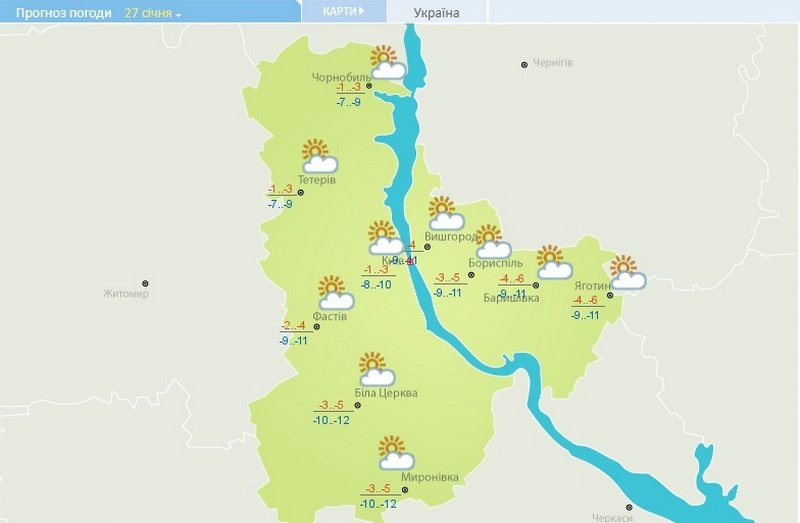This screenshot has width=800, height=523.
Task: Click the sun-cloud icon above Тетерів
Action: coord(320,156)
